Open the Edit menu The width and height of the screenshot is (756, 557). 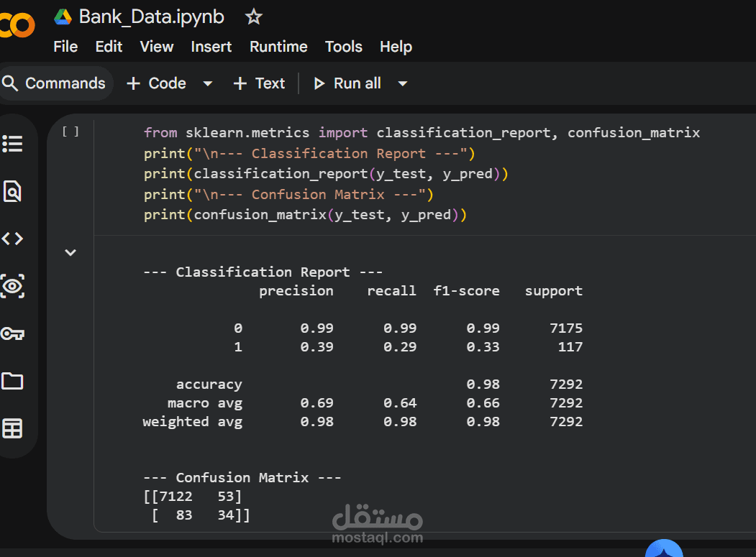109,47
